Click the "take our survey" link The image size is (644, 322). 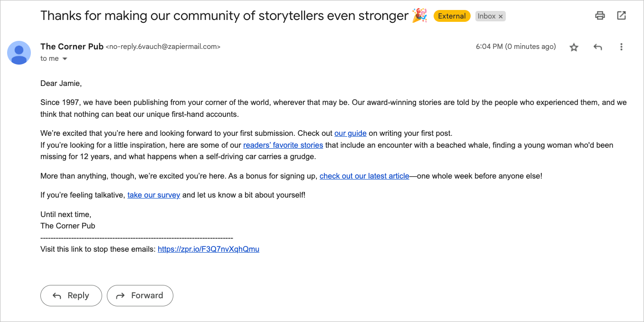pyautogui.click(x=154, y=195)
